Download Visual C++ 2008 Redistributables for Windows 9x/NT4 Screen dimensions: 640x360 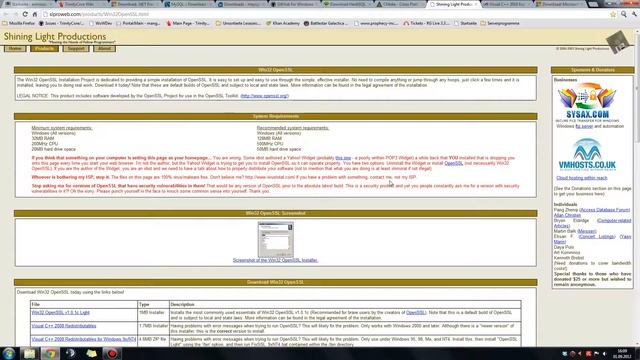[x=84, y=340]
